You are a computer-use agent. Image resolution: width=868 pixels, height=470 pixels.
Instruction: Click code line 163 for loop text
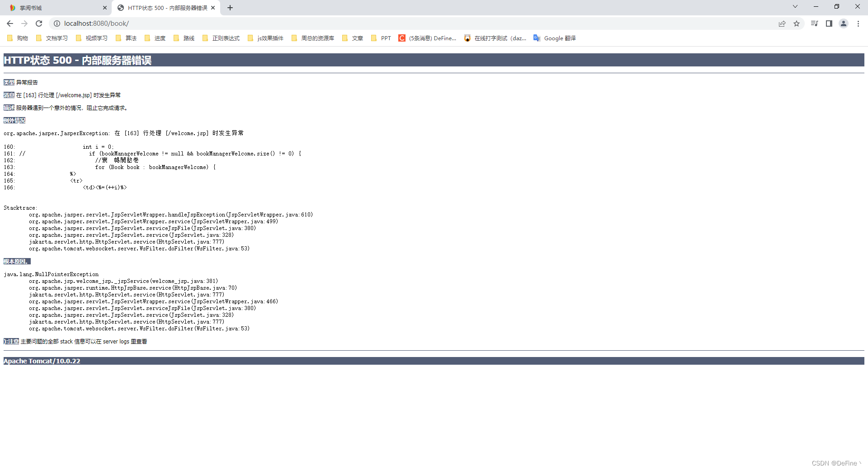(x=155, y=167)
